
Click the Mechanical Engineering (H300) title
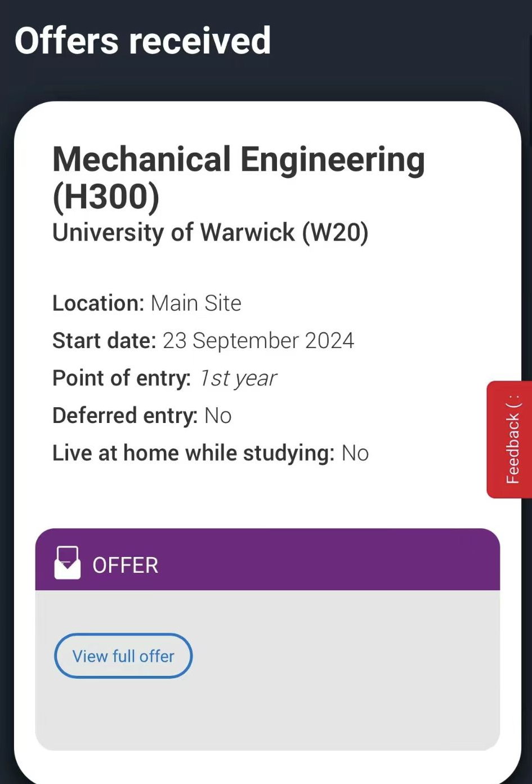pos(238,177)
